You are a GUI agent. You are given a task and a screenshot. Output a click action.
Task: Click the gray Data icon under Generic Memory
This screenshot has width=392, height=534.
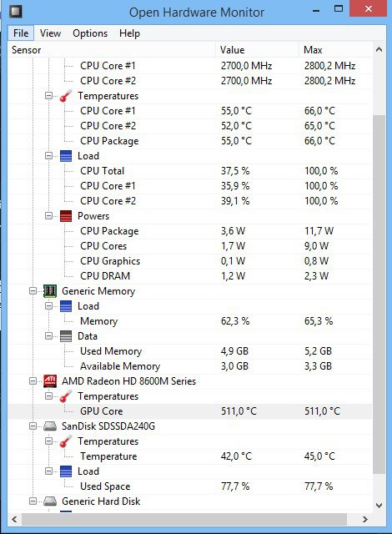(x=66, y=336)
